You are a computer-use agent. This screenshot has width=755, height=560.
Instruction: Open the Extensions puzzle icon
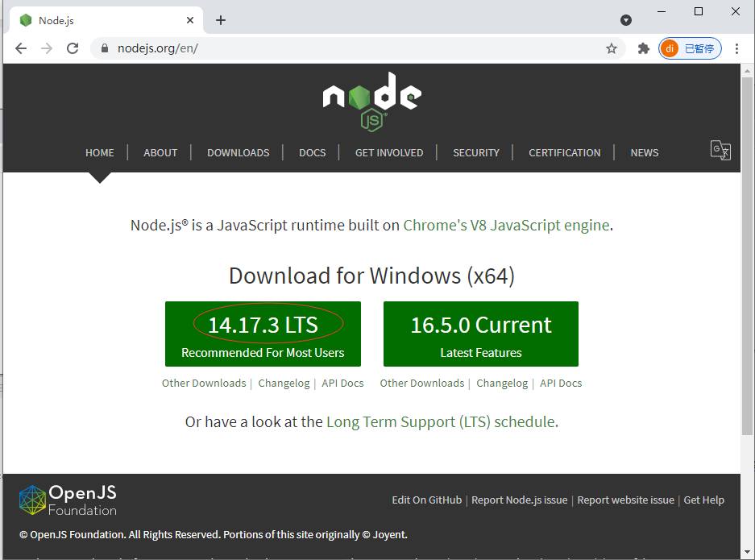pos(643,48)
